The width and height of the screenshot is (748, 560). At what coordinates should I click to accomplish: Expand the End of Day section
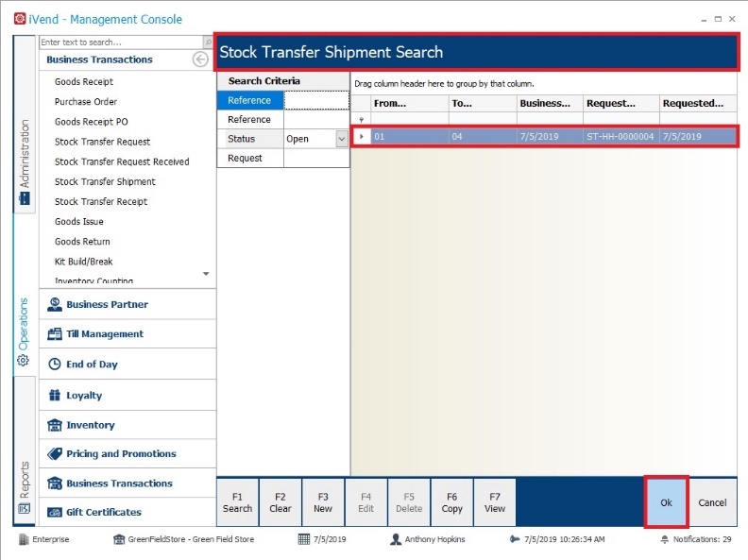pos(127,364)
